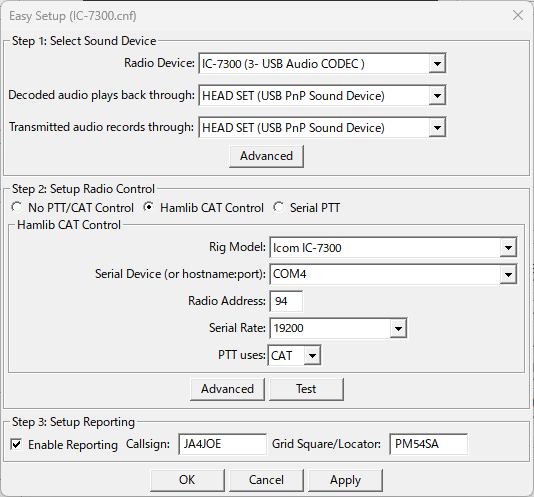Click the Grid Square/Locator field PM54SA
The image size is (534, 497).
point(428,444)
